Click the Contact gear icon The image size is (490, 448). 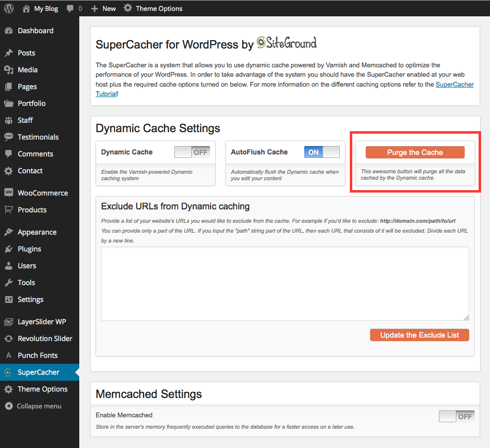pyautogui.click(x=9, y=171)
